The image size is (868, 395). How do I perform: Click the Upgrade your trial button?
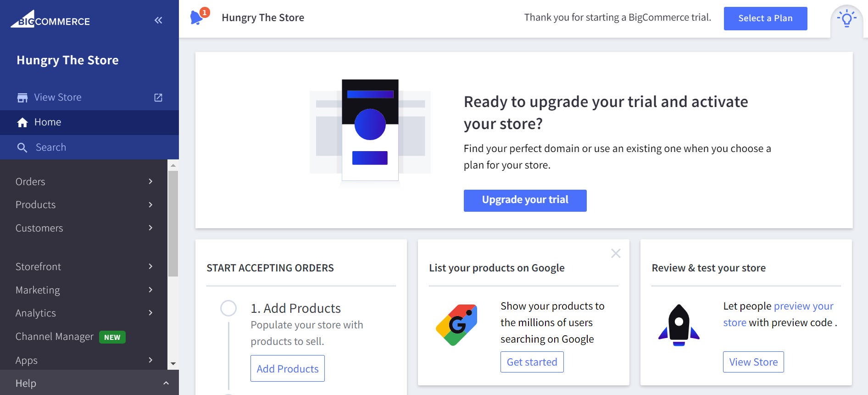tap(525, 200)
